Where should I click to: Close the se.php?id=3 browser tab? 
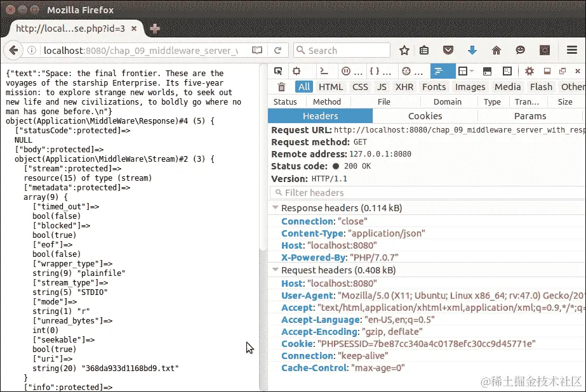tap(134, 29)
